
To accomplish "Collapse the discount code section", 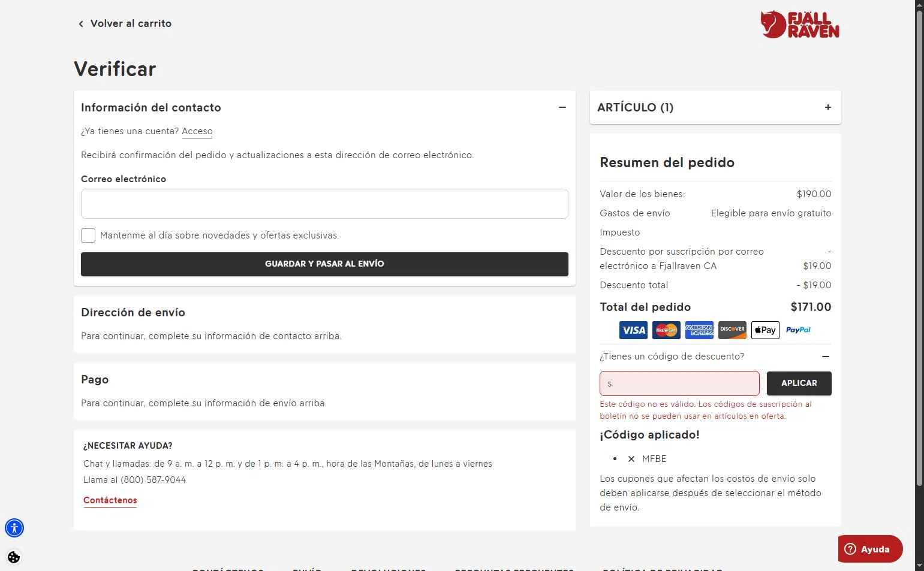I will pos(825,357).
